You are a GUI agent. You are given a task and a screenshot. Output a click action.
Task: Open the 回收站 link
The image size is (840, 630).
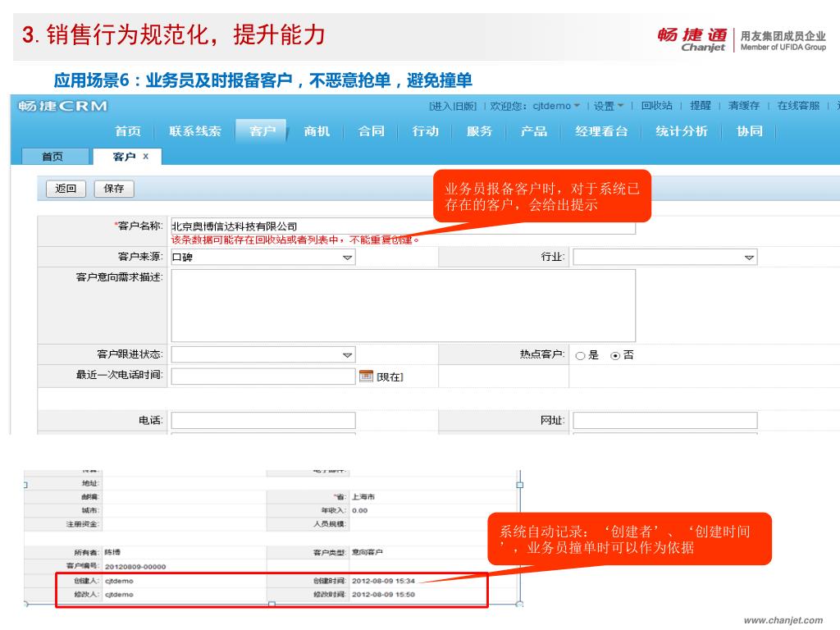click(x=656, y=106)
